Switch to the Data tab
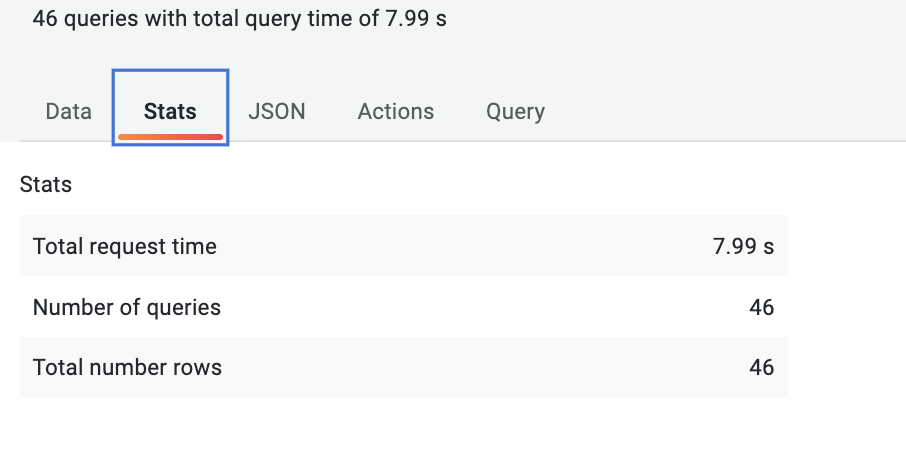Viewport: 906px width, 450px height. pyautogui.click(x=68, y=111)
